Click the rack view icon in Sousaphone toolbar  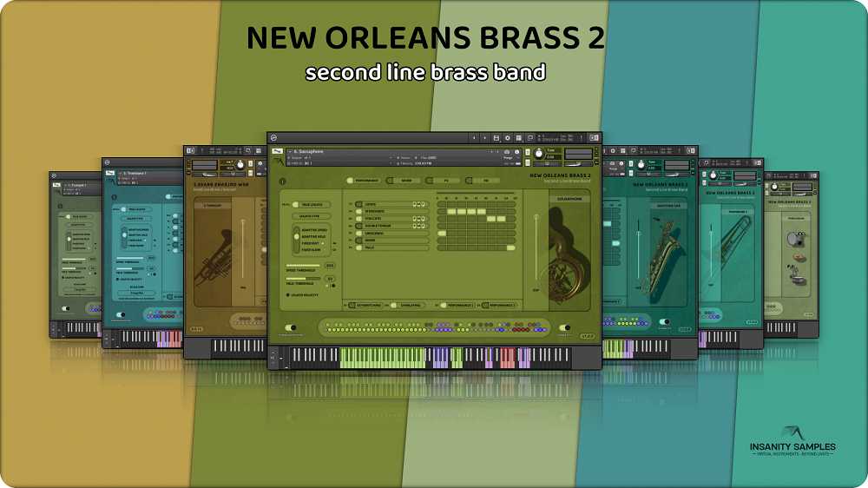pyautogui.click(x=519, y=138)
